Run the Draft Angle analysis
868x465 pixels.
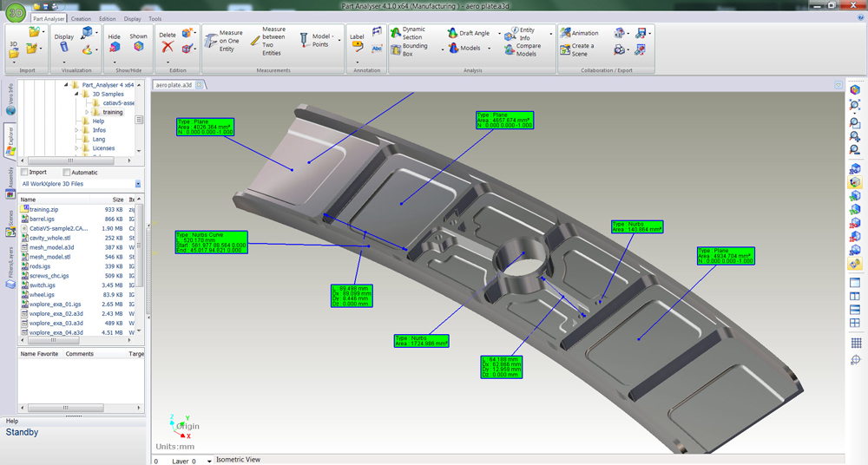pos(469,33)
